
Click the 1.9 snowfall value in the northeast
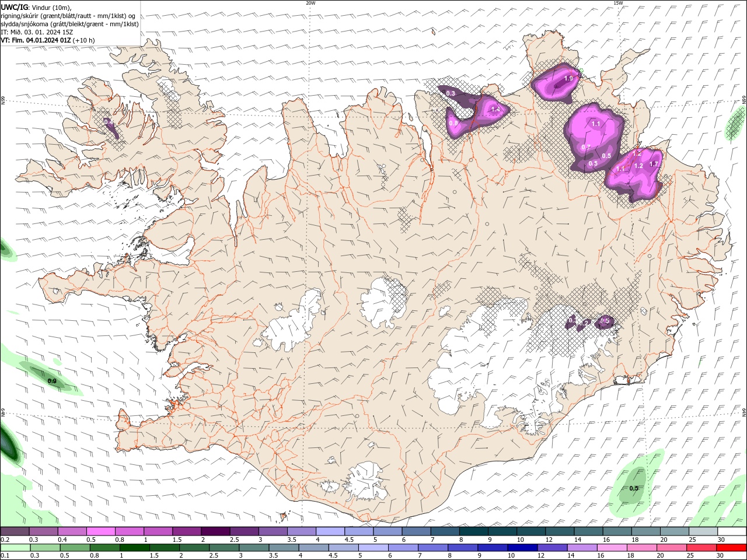click(568, 78)
